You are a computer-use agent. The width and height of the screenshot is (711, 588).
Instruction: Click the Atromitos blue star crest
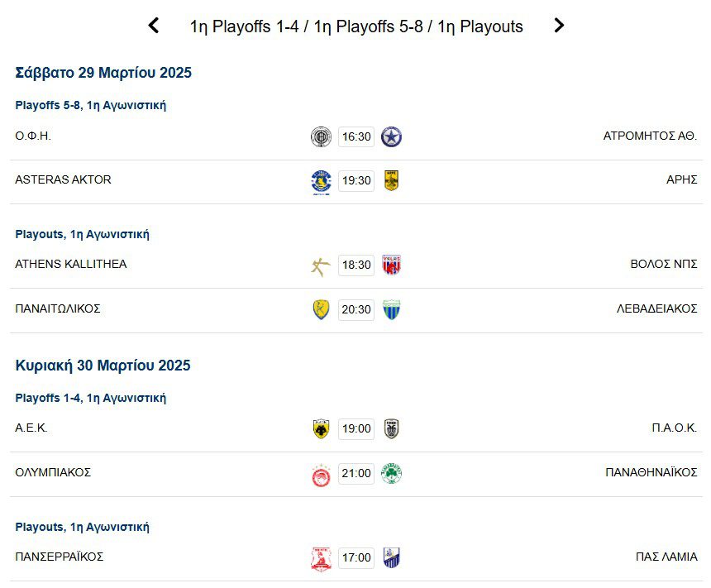pos(392,136)
